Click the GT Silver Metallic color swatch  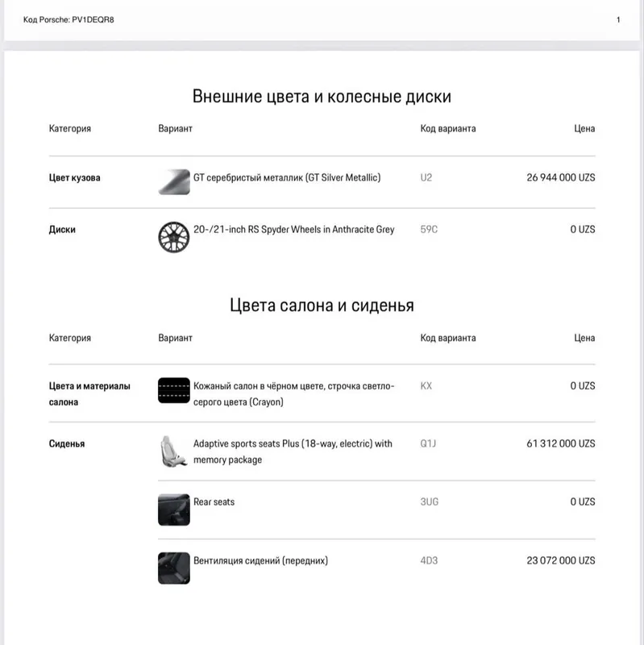pos(174,182)
